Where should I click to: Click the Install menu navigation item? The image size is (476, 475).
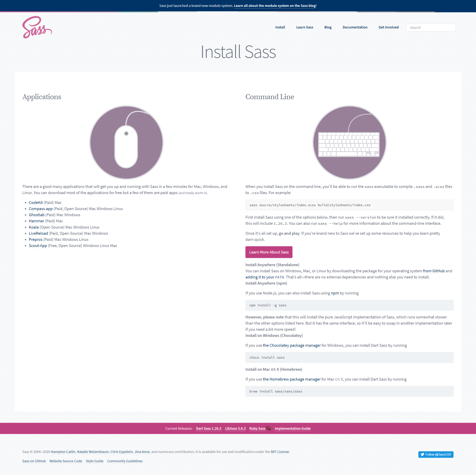pos(280,27)
